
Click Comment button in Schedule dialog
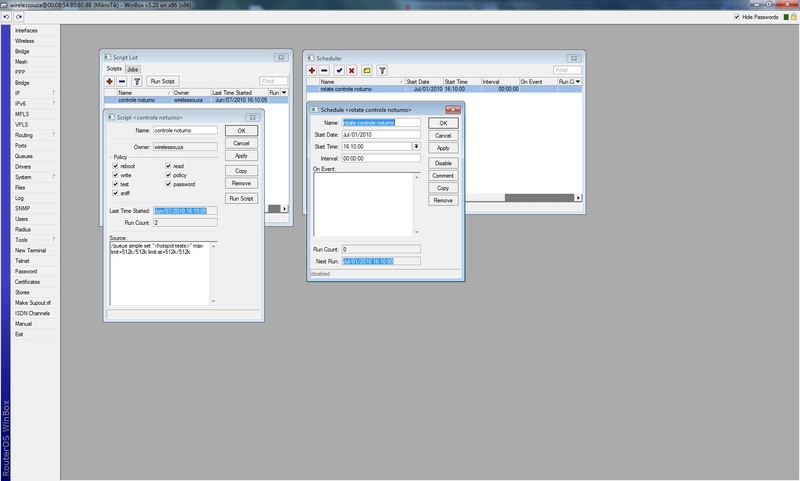443,175
